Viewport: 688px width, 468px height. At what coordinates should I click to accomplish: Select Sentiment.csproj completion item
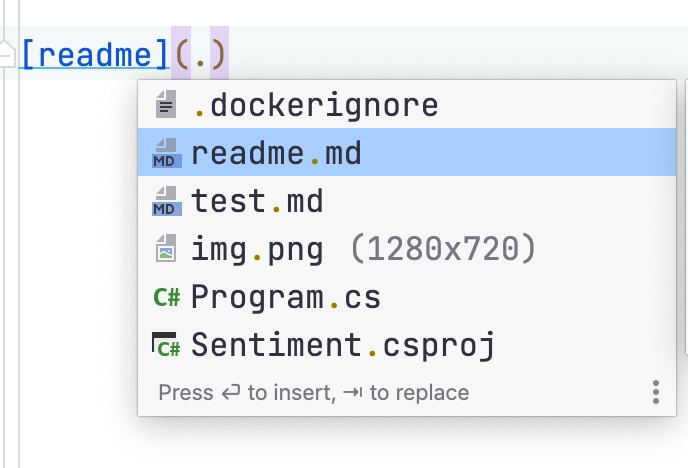pyautogui.click(x=407, y=344)
